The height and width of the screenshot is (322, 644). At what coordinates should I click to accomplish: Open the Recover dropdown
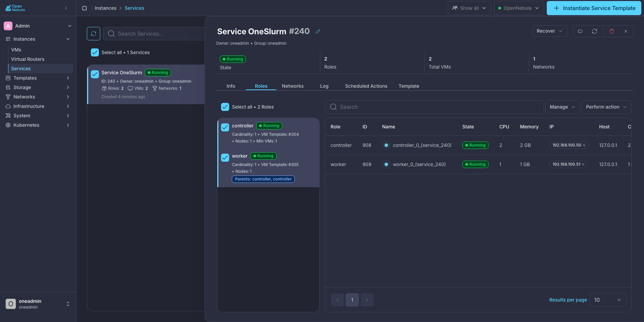point(550,31)
